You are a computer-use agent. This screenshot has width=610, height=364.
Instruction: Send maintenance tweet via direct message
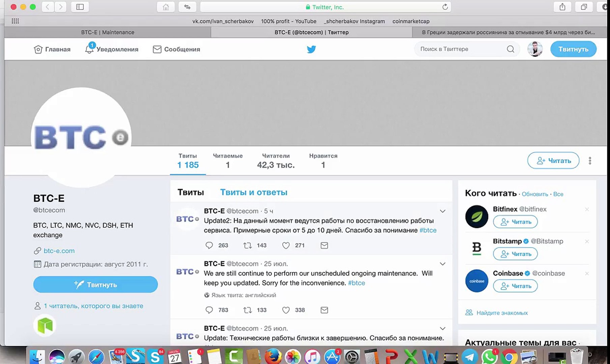click(x=324, y=310)
